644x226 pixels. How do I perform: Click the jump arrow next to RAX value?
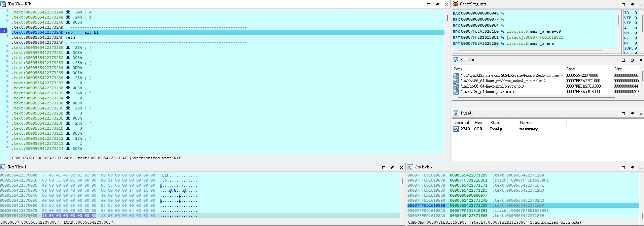[502, 13]
